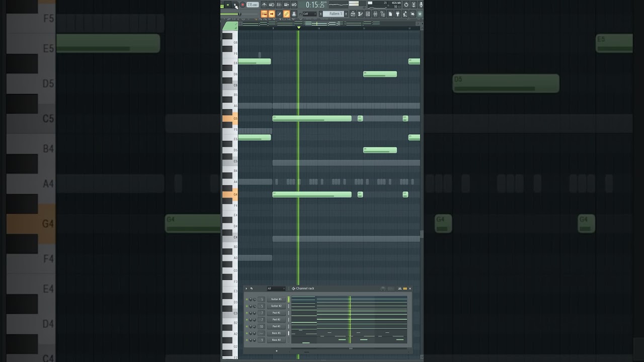Select the Pad #2 channel selector light

tap(289, 320)
